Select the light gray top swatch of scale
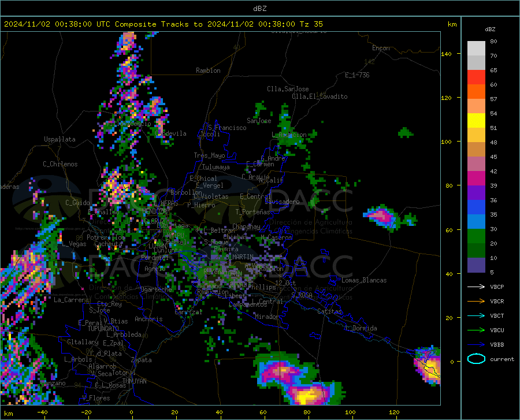Screen dimensions: 520x420 476,49
